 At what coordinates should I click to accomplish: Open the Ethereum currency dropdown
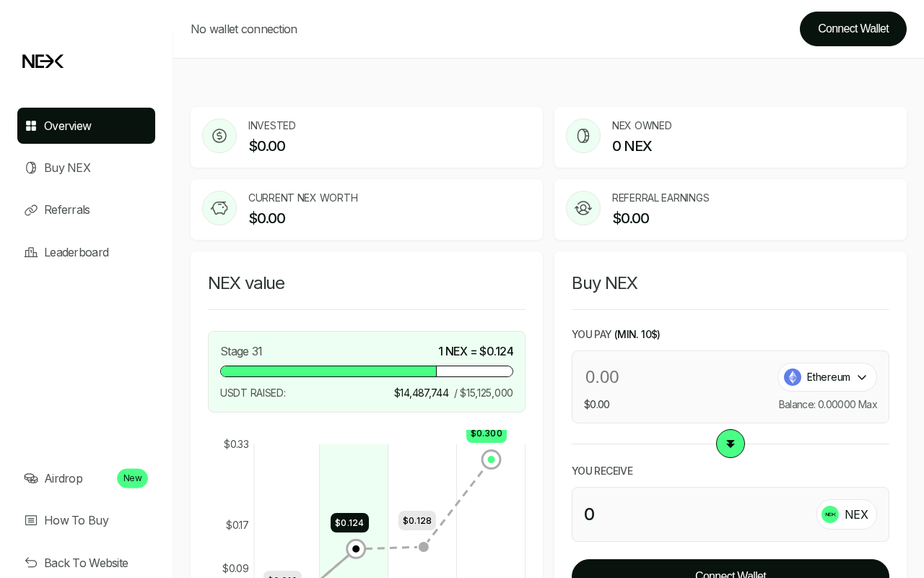[827, 377]
